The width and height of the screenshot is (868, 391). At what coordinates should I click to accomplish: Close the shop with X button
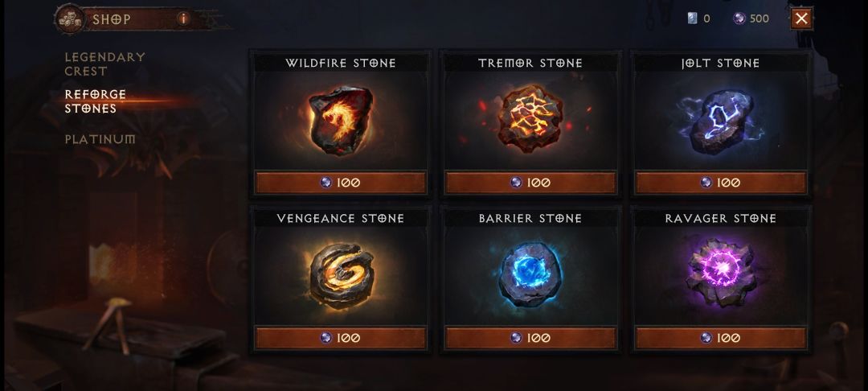click(801, 19)
